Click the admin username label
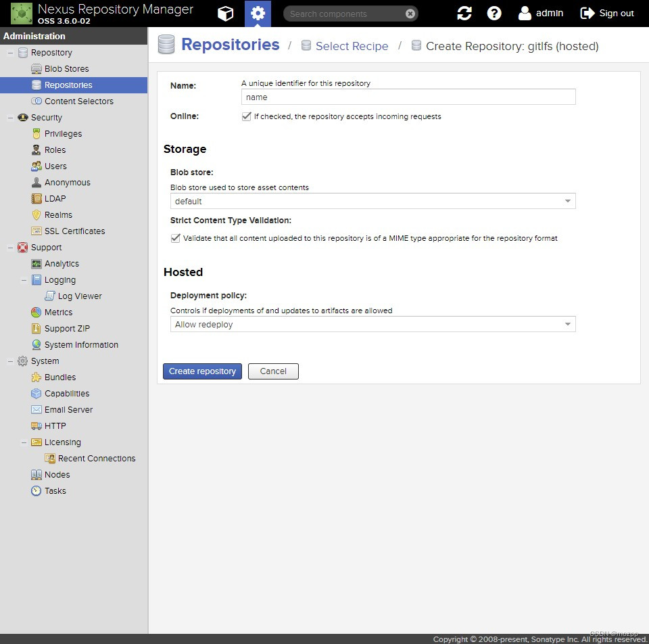 pos(549,14)
